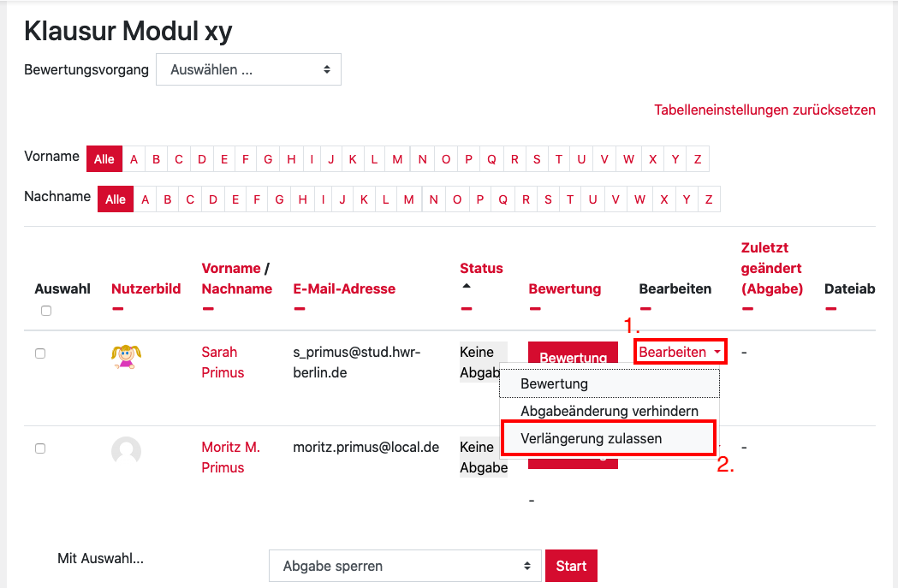
Task: Open the Bewertungsvorgang 'Auswählen ...' dropdown
Action: pyautogui.click(x=248, y=70)
